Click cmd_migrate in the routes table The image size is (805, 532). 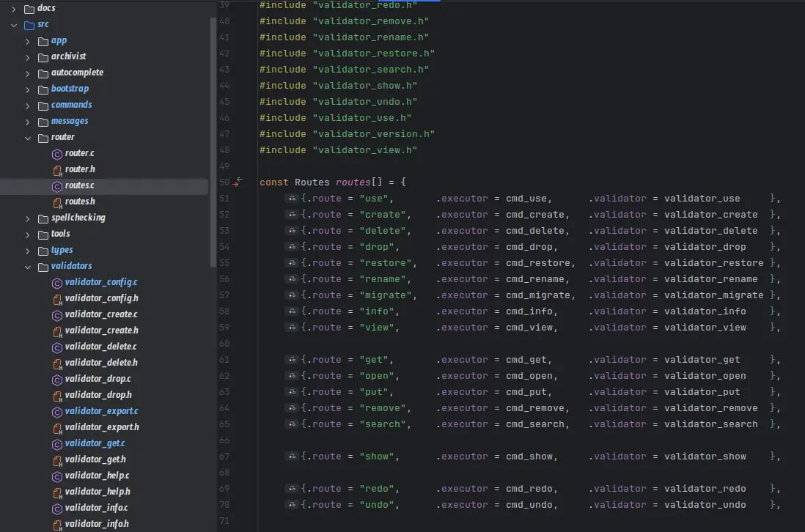[537, 295]
